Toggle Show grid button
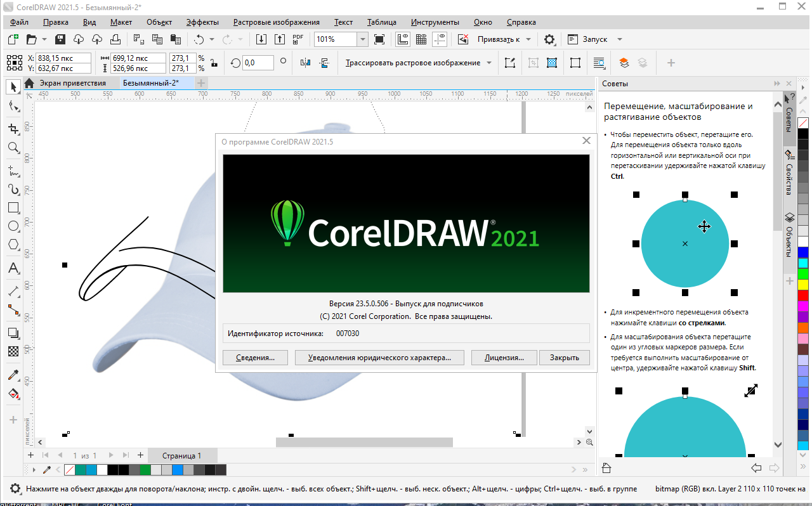The image size is (812, 506). point(421,39)
